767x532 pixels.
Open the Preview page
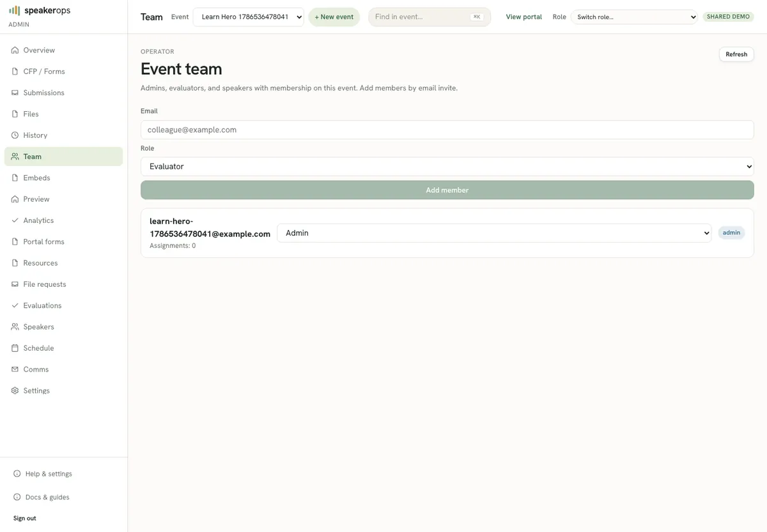point(63,199)
